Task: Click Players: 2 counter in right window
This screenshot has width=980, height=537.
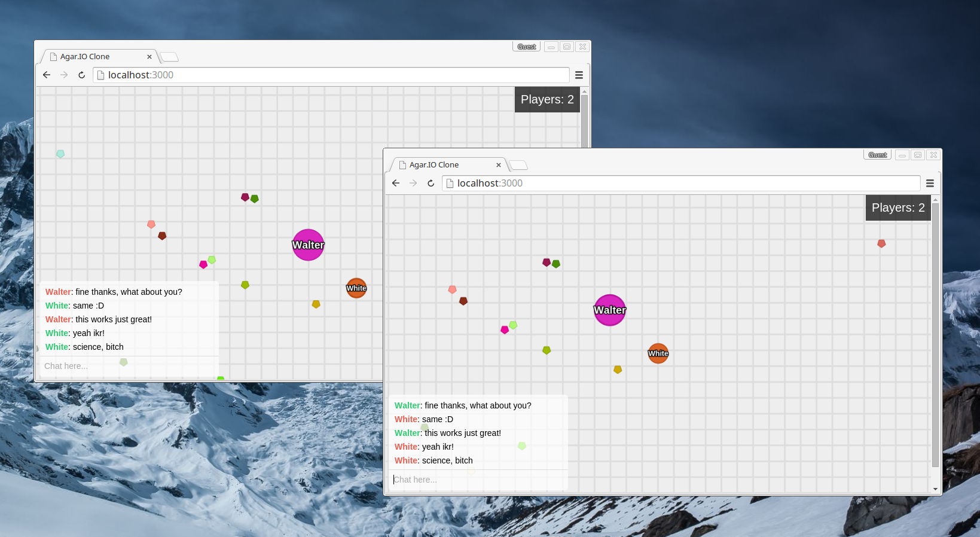Action: (x=898, y=208)
